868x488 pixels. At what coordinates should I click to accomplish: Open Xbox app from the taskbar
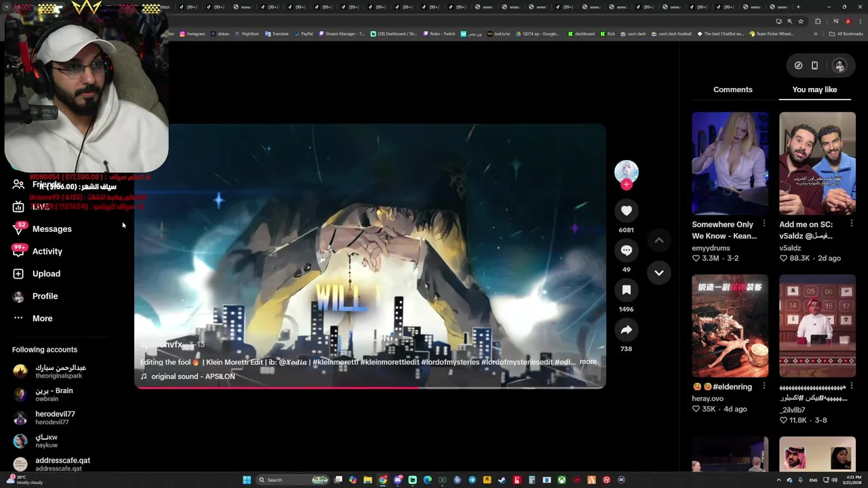pyautogui.click(x=561, y=480)
